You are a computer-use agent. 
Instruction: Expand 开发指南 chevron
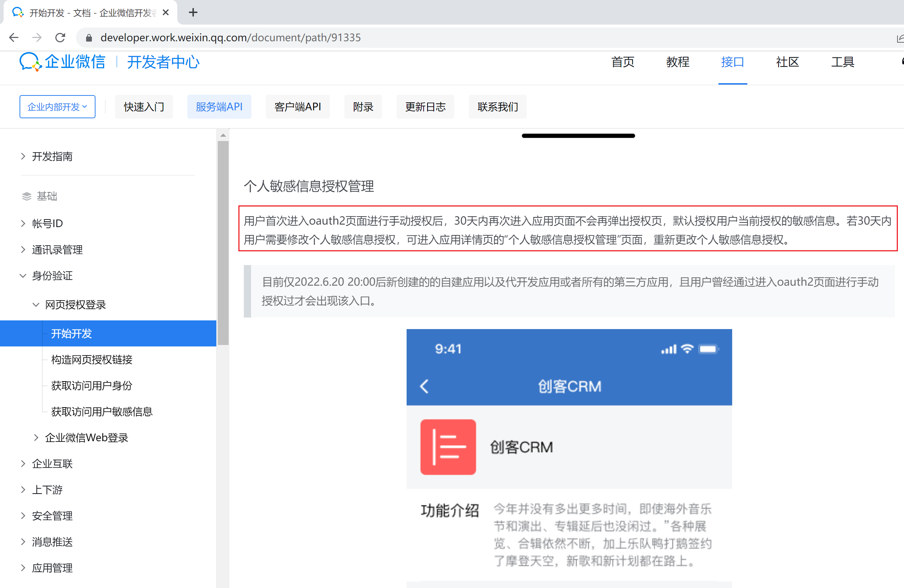[x=23, y=156]
